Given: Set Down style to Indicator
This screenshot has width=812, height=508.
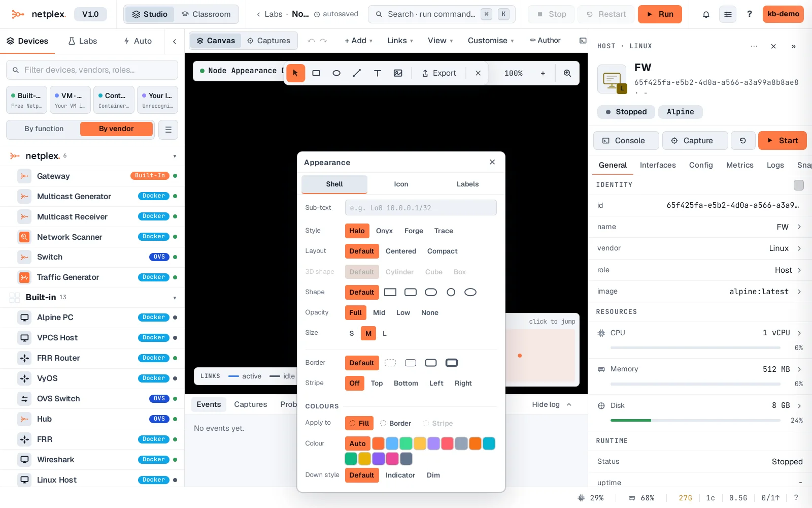Looking at the screenshot, I should 400,475.
